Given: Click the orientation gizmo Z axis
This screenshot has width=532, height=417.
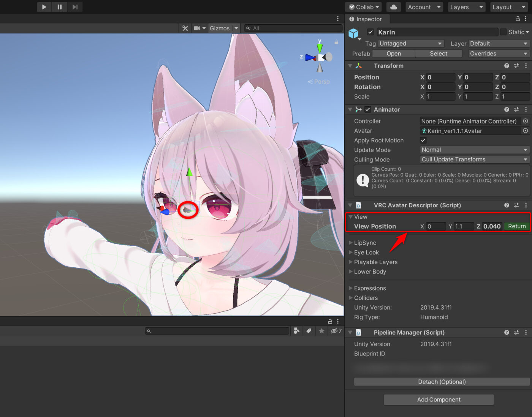Looking at the screenshot, I should pos(308,57).
